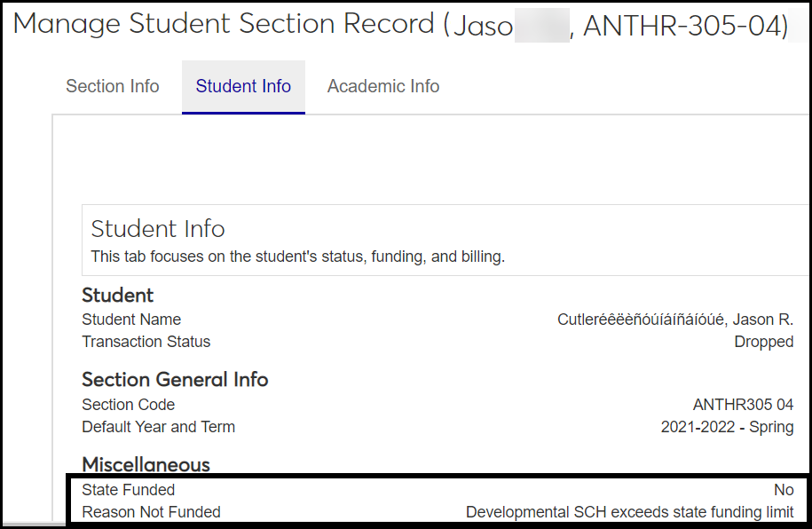Click the Dropped transaction status value
Screen dimensions: 812x529
(x=763, y=342)
